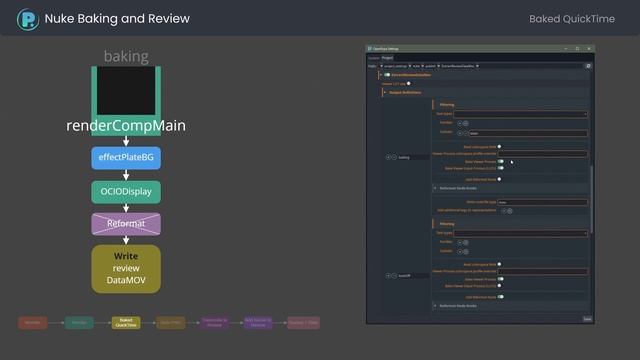Click the refresh icon in the settings breadcrumb bar
This screenshot has height=360, width=640.
click(588, 66)
